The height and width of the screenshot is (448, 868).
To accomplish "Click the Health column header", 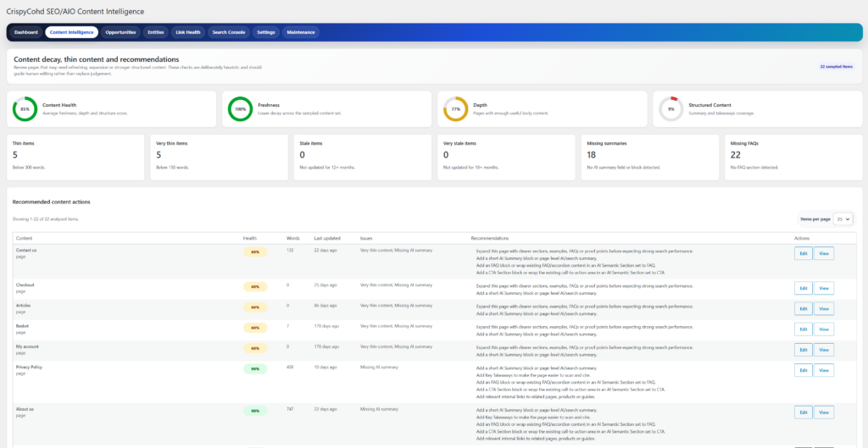I will tap(250, 238).
